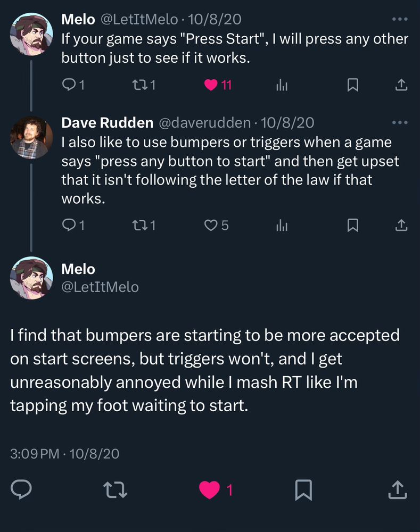The height and width of the screenshot is (532, 420).
Task: Open the @daverudden handle link
Action: [204, 123]
